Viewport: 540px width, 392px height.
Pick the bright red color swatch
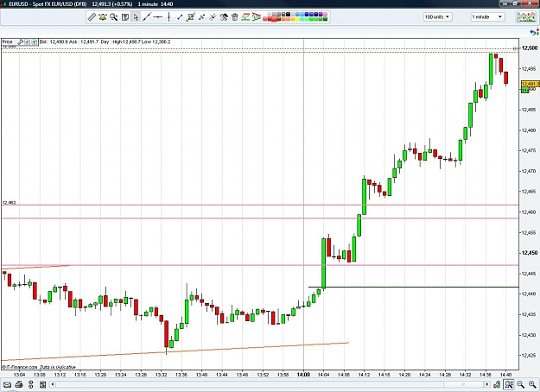point(270,19)
